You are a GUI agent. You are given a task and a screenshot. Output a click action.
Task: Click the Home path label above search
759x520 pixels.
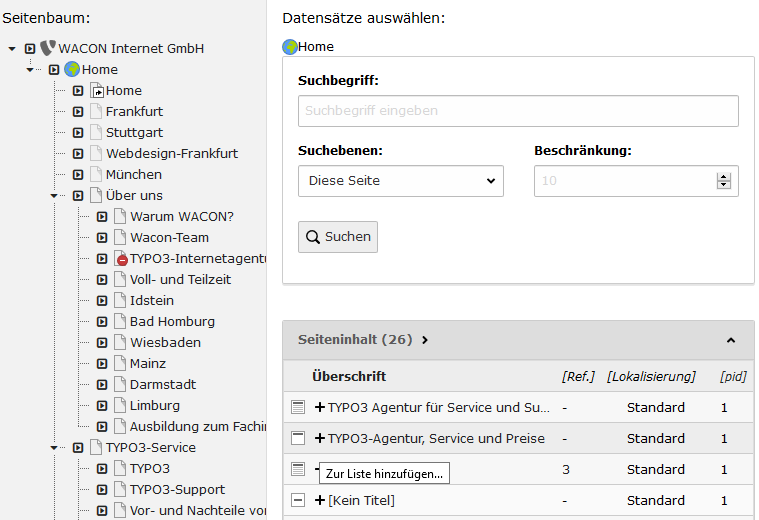coord(316,46)
